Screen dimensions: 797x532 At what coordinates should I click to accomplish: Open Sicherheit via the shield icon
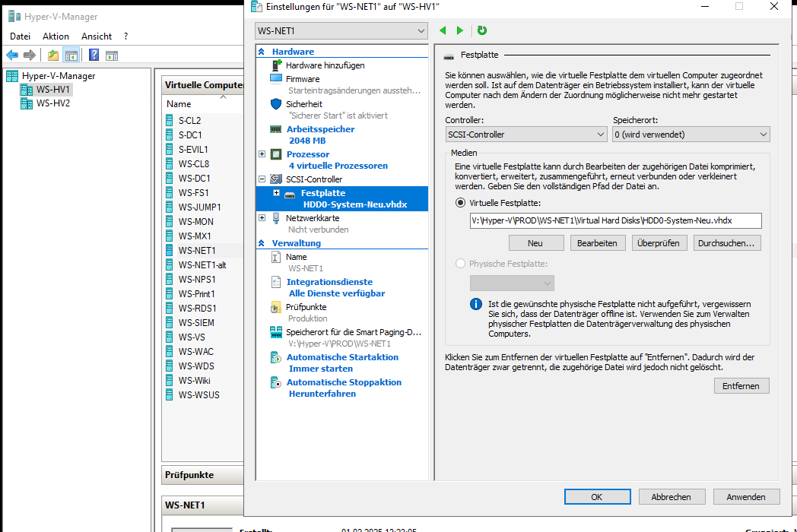coord(276,103)
